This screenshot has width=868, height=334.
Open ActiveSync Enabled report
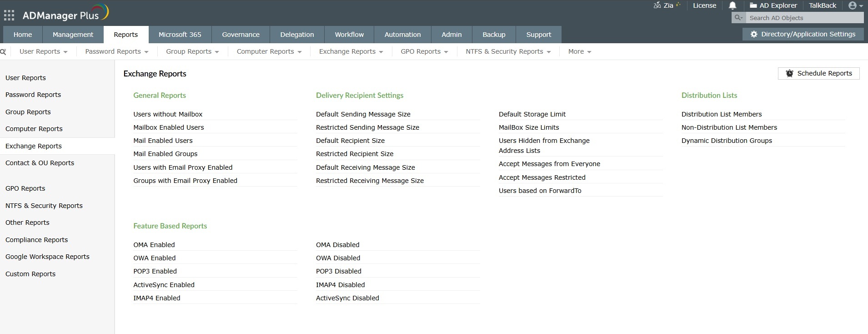coord(164,285)
